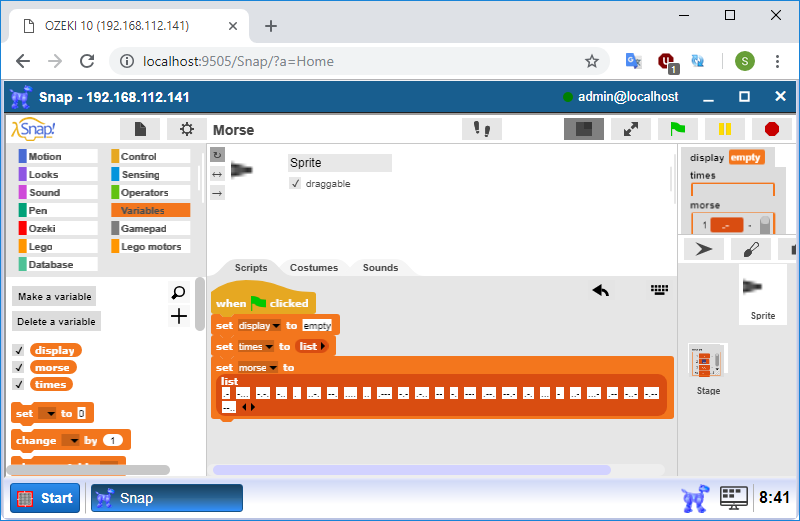800x521 pixels.
Task: Select the Motion block category
Action: [x=58, y=157]
